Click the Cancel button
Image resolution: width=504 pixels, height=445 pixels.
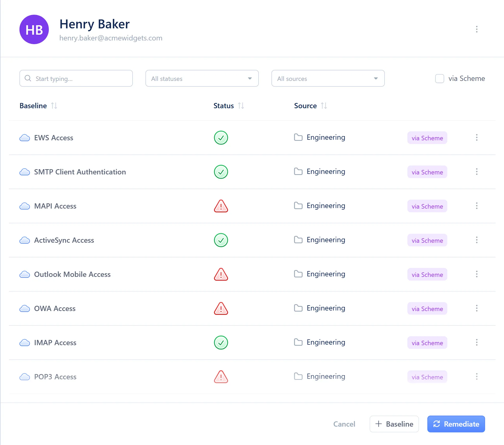344,424
